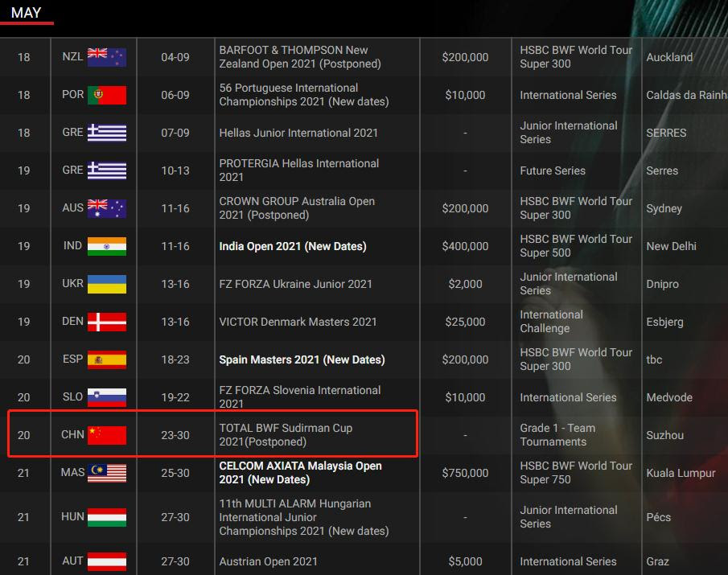Image resolution: width=728 pixels, height=575 pixels.
Task: Select the AUS country code
Action: pyautogui.click(x=73, y=208)
